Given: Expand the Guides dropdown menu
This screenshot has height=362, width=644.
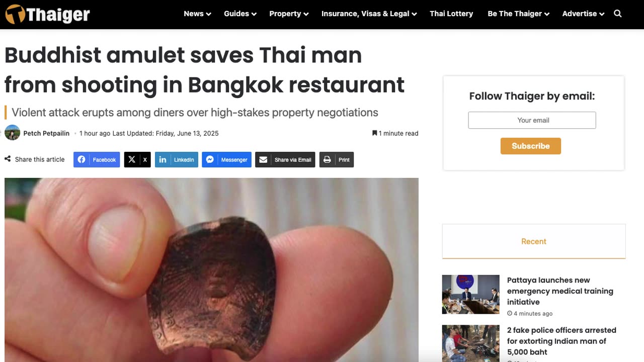Looking at the screenshot, I should (x=240, y=14).
